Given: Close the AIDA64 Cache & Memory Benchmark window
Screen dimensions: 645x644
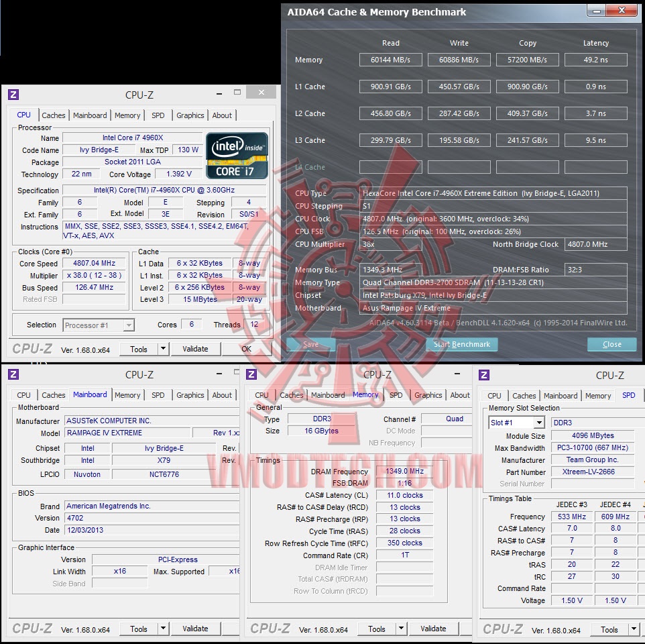Looking at the screenshot, I should tap(622, 11).
